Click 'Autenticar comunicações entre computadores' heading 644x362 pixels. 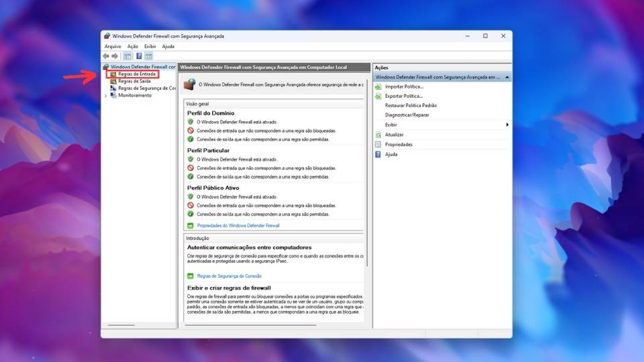(250, 247)
